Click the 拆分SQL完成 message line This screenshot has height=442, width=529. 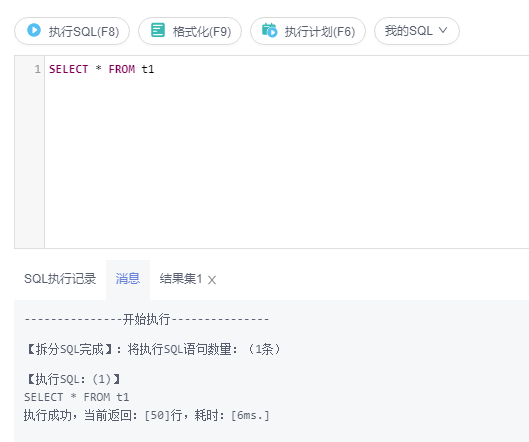[152, 349]
